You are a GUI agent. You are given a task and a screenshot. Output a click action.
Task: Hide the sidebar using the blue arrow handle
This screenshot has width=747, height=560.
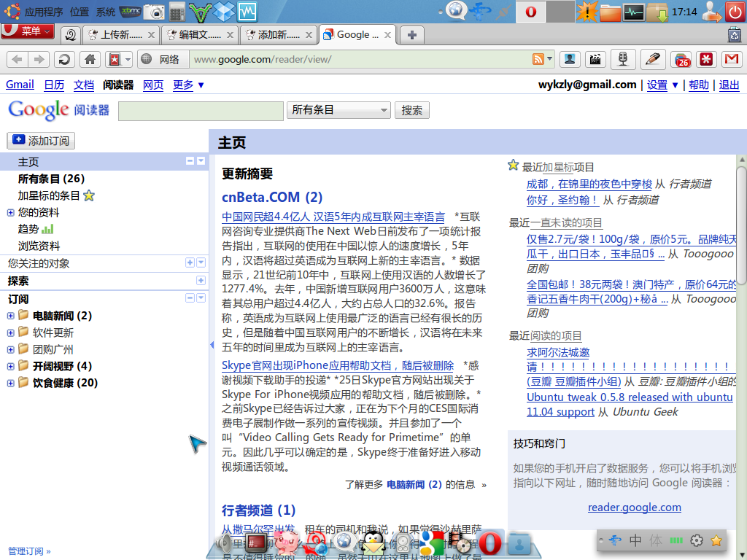(212, 344)
